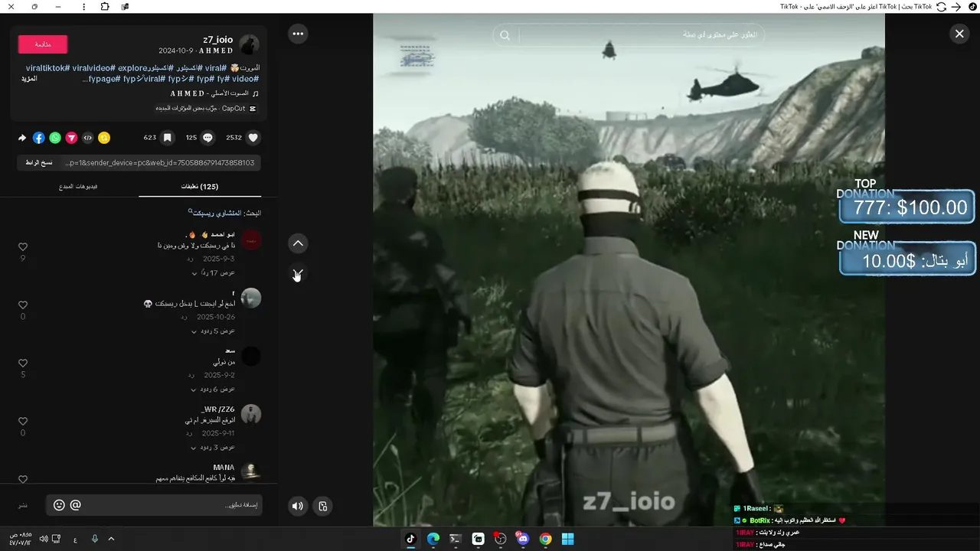This screenshot has height=551, width=980.
Task: Open the extensions puzzle icon in title bar
Action: point(105,7)
